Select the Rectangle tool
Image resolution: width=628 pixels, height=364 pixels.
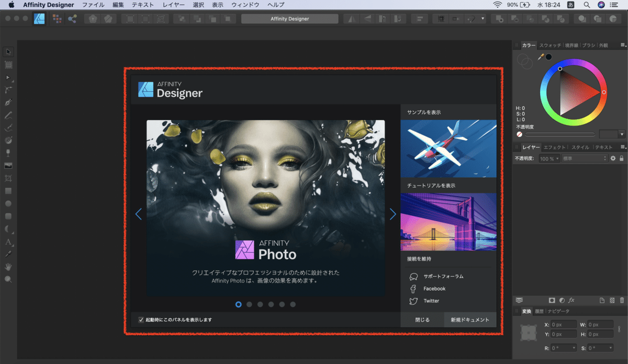pos(8,191)
